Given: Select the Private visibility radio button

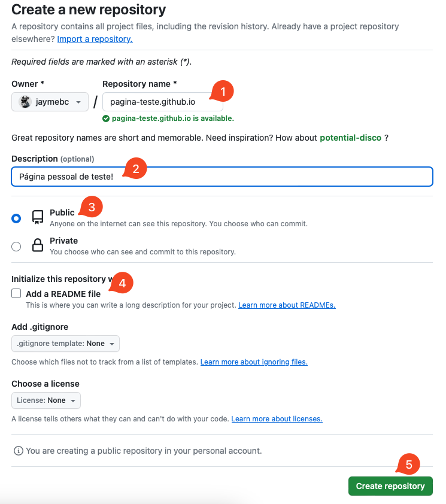Looking at the screenshot, I should (16, 246).
